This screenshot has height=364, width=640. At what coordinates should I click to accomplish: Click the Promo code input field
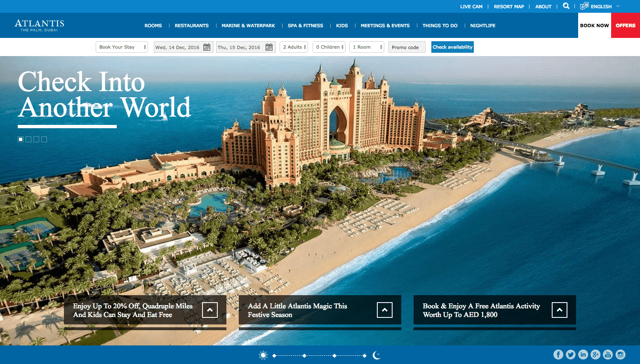point(406,47)
